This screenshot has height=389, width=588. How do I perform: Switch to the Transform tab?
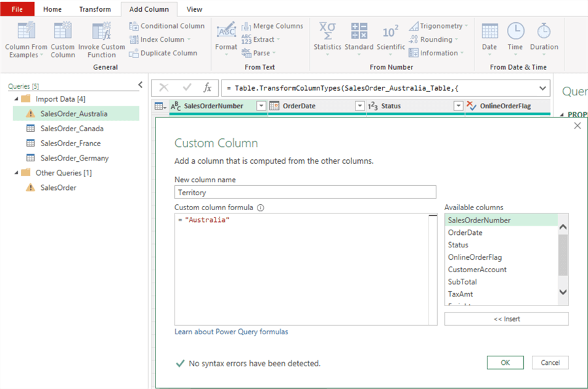95,9
